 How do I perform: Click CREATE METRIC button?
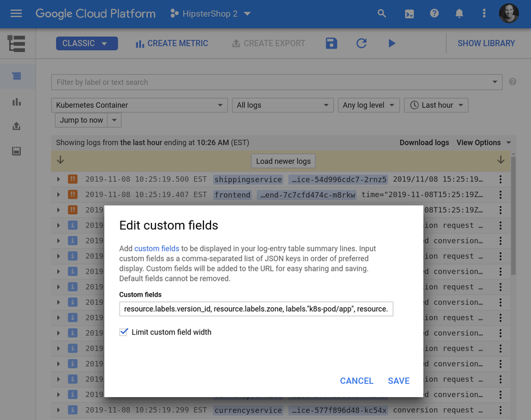(x=172, y=43)
